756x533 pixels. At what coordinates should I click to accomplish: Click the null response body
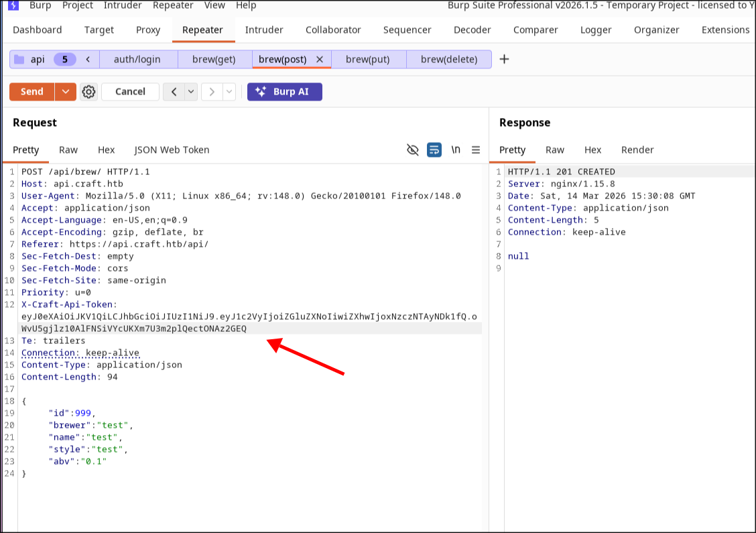[518, 256]
